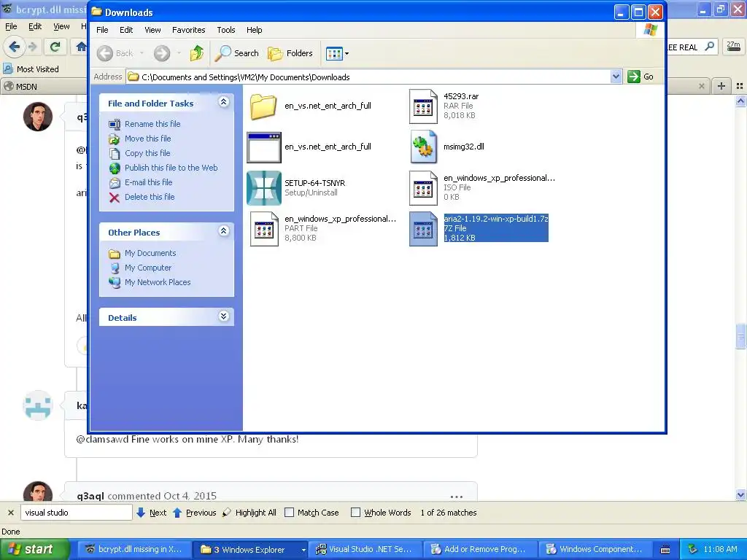Open the Forward history dropdown arrow
Screen dimensions: 747x560
pos(179,53)
